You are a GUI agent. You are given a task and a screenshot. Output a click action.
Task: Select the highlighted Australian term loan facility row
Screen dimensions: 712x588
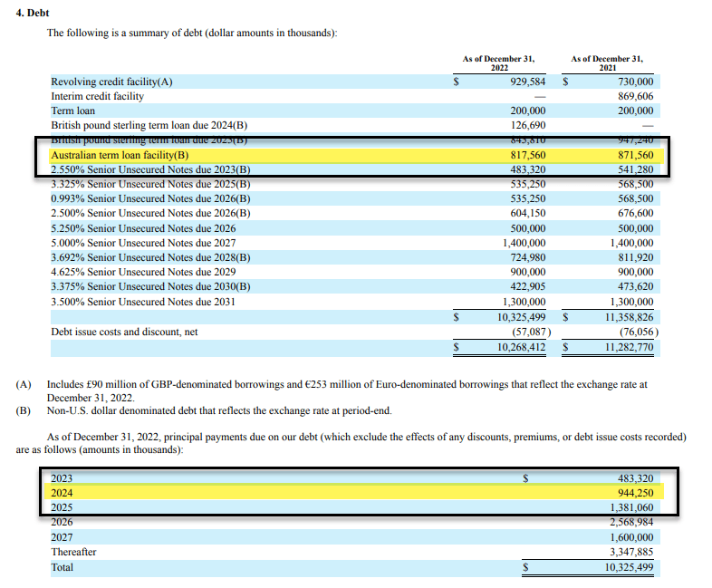tap(357, 155)
